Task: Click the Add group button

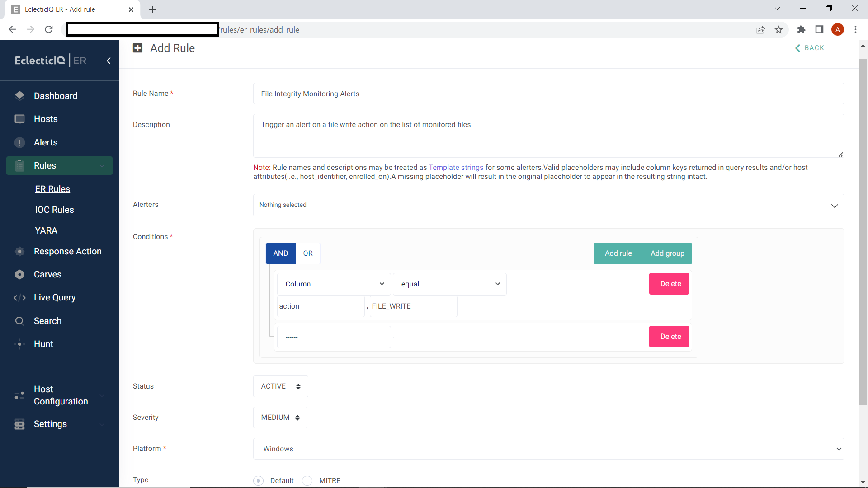Action: point(667,253)
